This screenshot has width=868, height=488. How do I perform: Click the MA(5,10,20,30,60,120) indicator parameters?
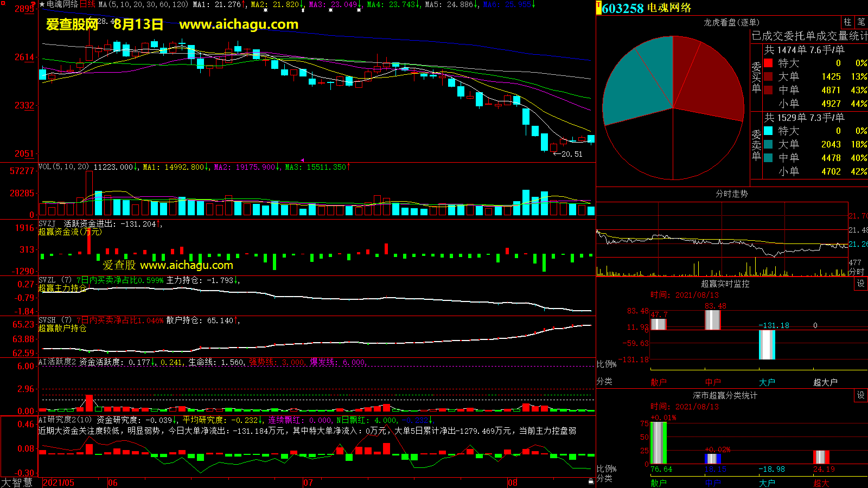pyautogui.click(x=144, y=4)
